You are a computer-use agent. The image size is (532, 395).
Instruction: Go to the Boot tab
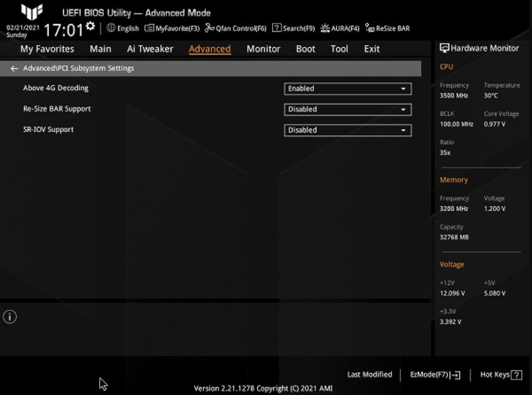305,49
